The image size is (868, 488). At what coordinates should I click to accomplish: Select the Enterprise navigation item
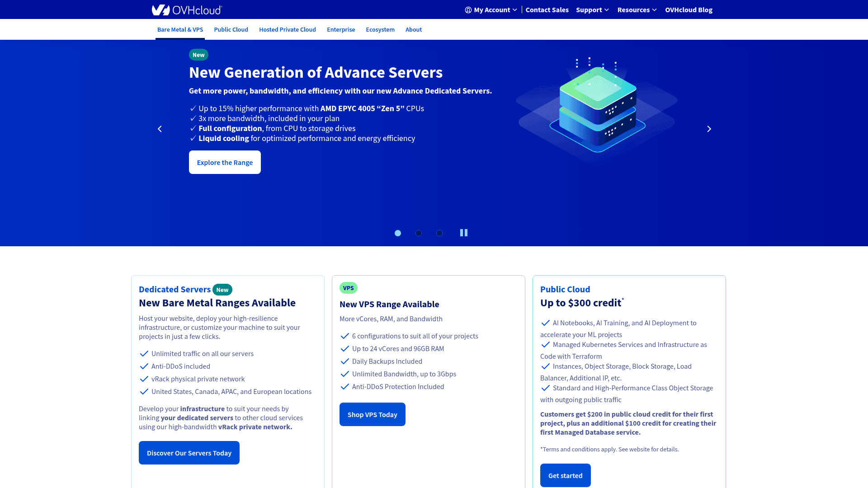341,29
